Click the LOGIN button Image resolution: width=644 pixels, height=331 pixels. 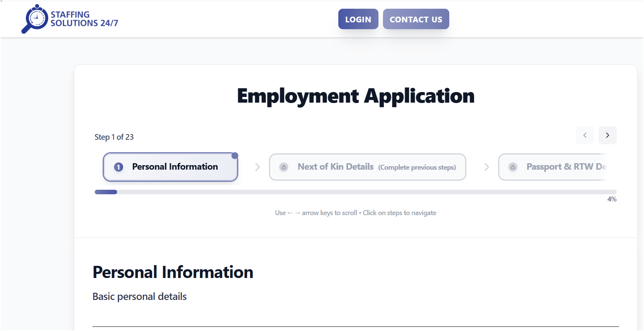point(358,19)
